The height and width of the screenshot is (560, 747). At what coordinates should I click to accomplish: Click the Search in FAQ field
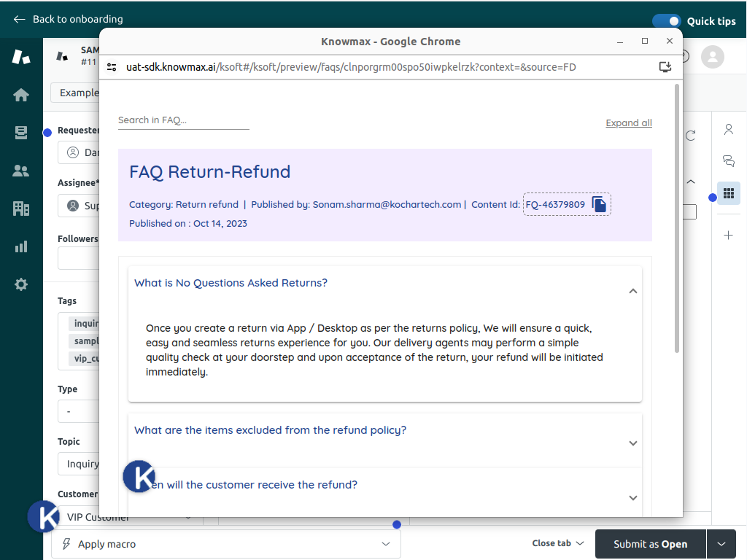click(183, 120)
